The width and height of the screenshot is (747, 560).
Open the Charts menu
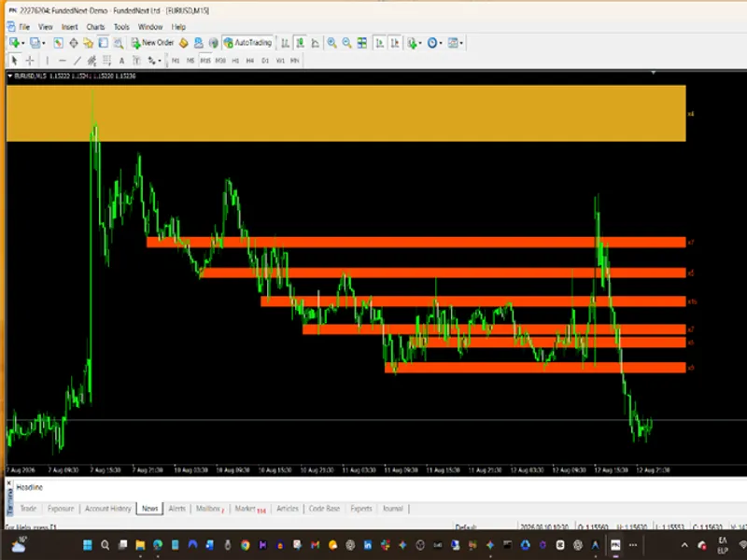click(95, 27)
